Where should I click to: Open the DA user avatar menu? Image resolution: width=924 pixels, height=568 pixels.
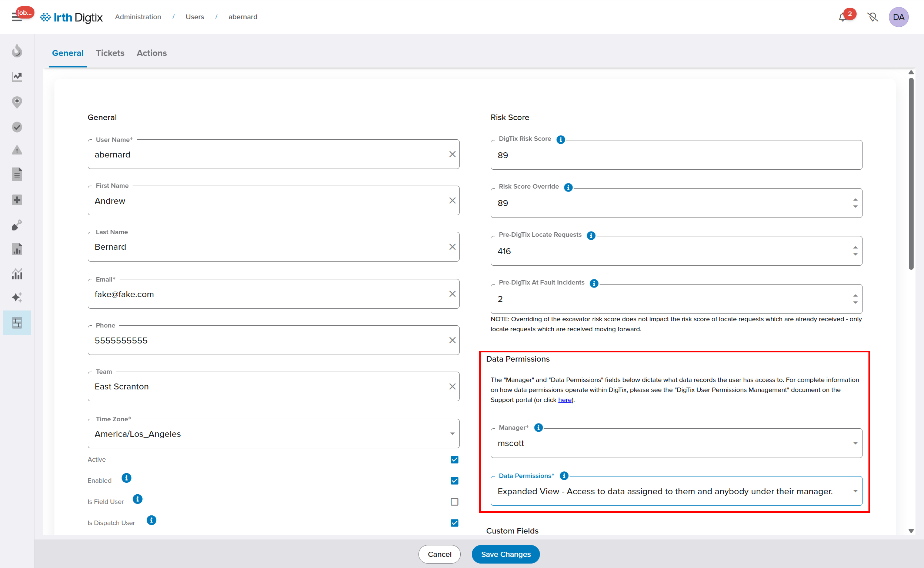pyautogui.click(x=898, y=17)
